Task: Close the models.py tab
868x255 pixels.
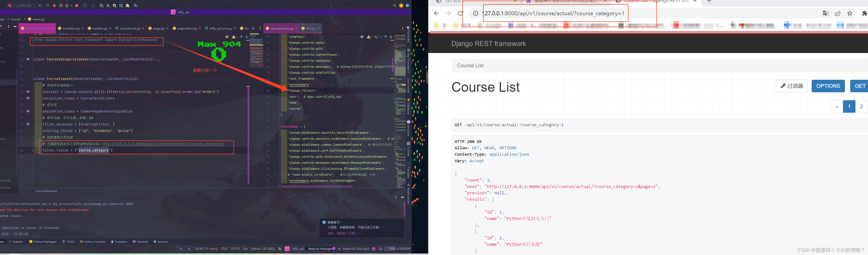Action: tap(110, 28)
